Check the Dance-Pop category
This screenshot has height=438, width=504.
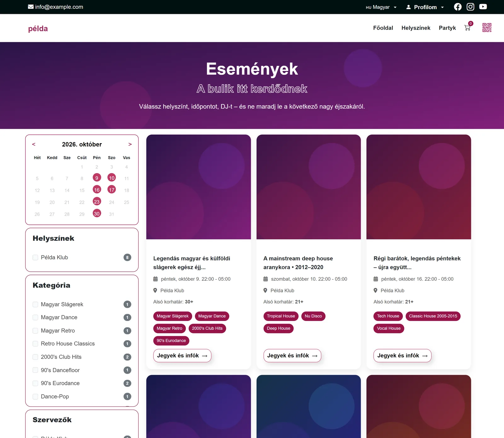pos(35,396)
